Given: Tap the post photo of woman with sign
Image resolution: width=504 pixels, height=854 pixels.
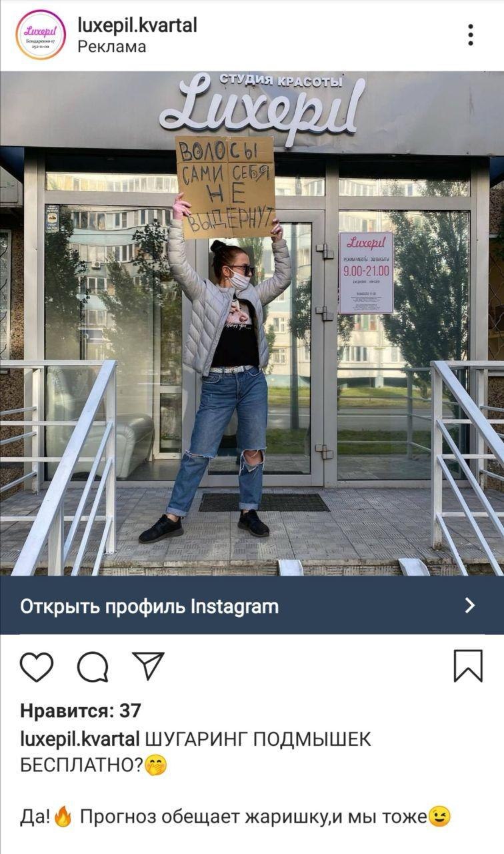Looking at the screenshot, I should point(252,324).
